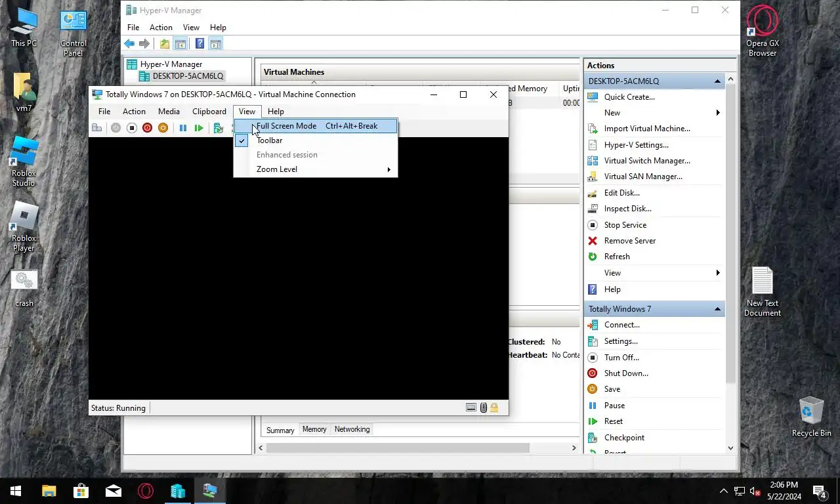Open Microsoft Store from taskbar

(x=81, y=491)
